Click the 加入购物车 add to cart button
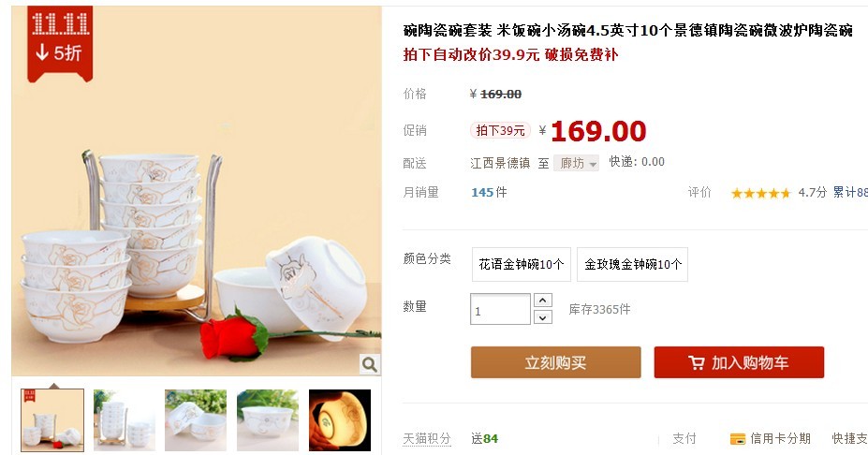 (x=739, y=362)
